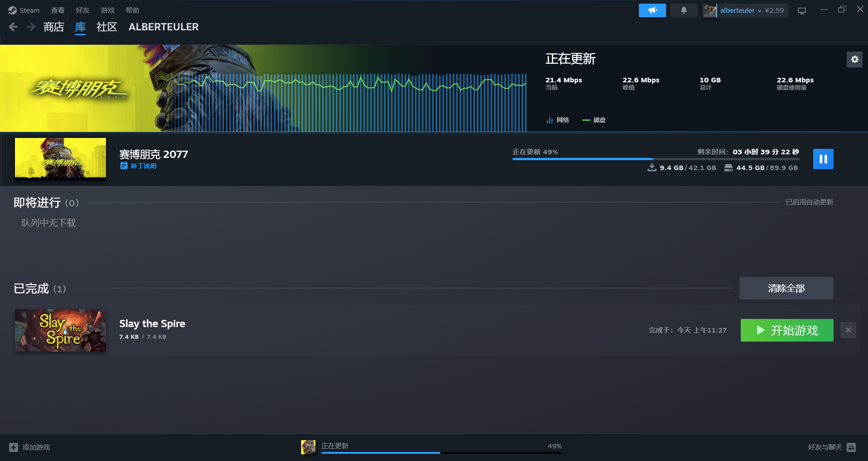
Task: Click the 队列中无下载 message
Action: tap(48, 223)
